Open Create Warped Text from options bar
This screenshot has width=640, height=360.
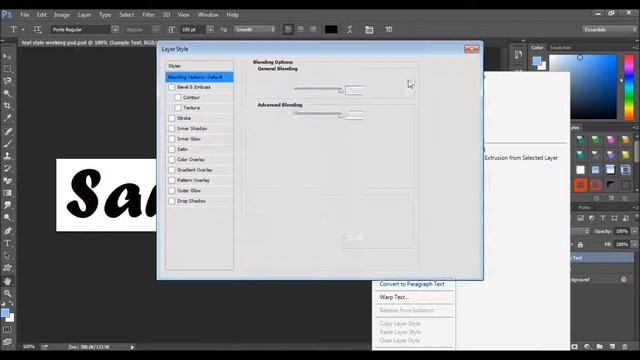click(350, 29)
